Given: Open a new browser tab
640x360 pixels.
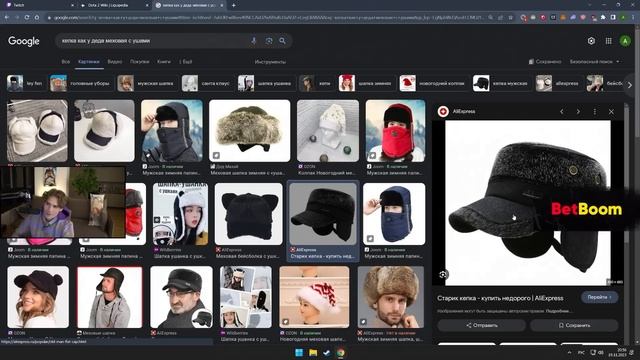Looking at the screenshot, I should click(233, 5).
